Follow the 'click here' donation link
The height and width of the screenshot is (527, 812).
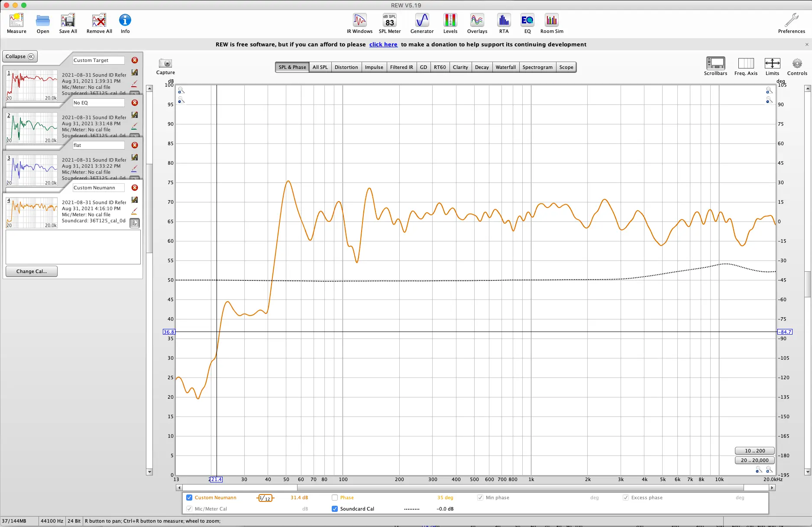point(383,44)
